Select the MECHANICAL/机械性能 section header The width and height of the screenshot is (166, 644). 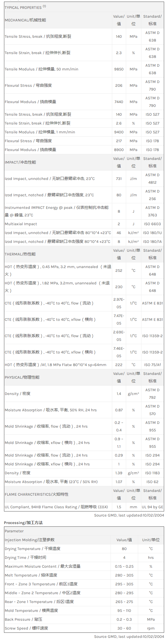point(25,20)
